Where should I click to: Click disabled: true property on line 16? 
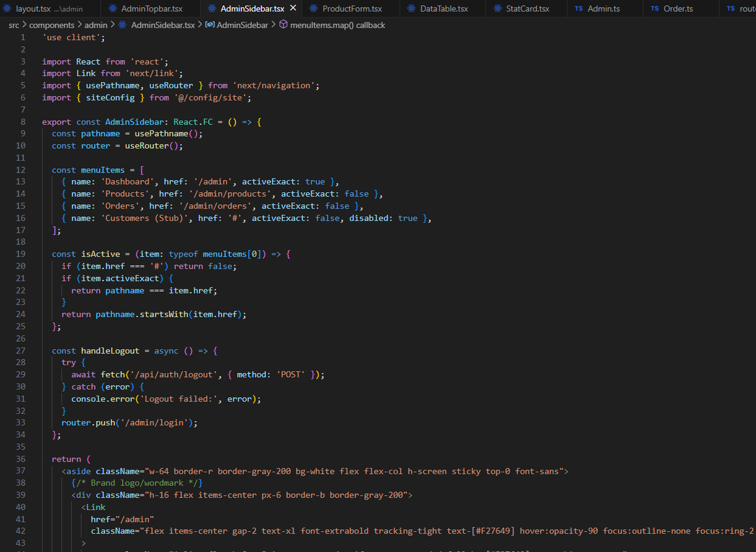383,218
